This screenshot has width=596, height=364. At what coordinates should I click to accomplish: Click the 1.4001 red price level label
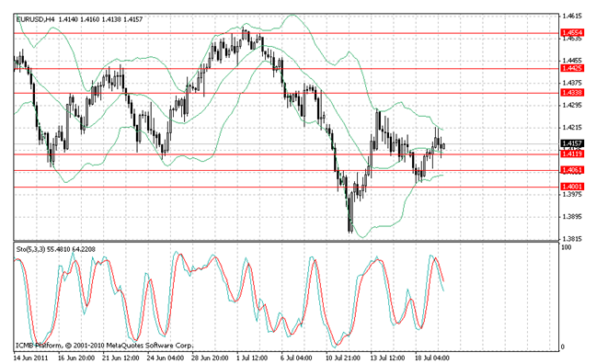coord(572,187)
